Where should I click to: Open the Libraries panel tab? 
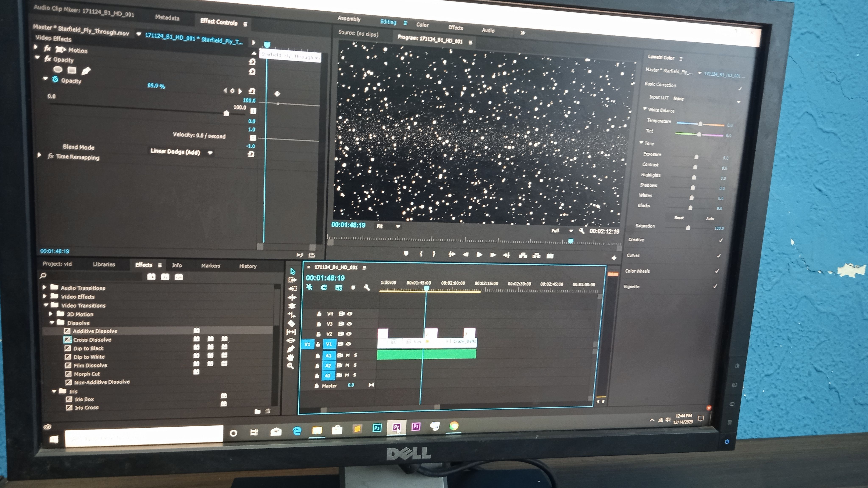click(x=104, y=264)
